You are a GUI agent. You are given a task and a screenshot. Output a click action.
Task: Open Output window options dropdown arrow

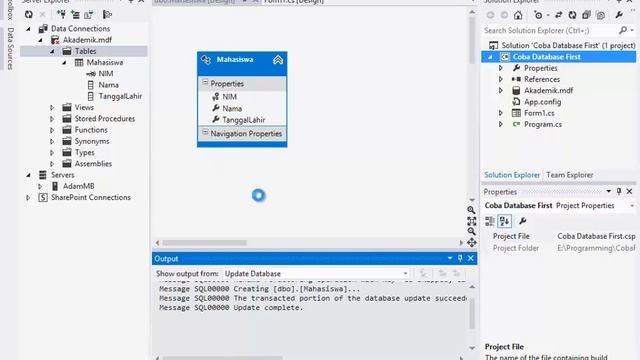click(x=449, y=258)
